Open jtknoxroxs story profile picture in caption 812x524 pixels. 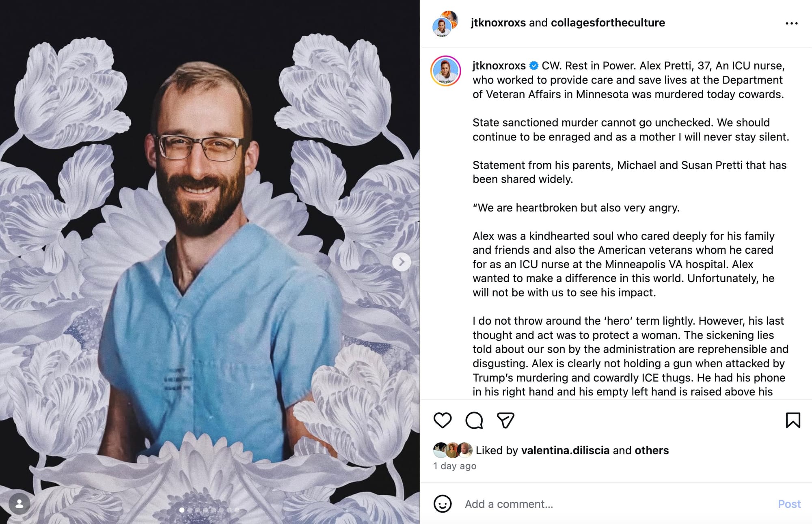click(445, 71)
